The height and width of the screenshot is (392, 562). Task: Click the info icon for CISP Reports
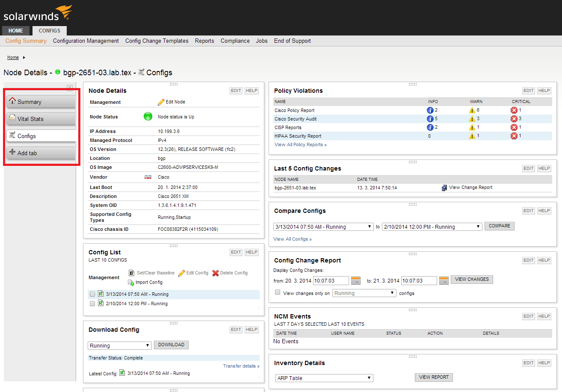click(430, 127)
